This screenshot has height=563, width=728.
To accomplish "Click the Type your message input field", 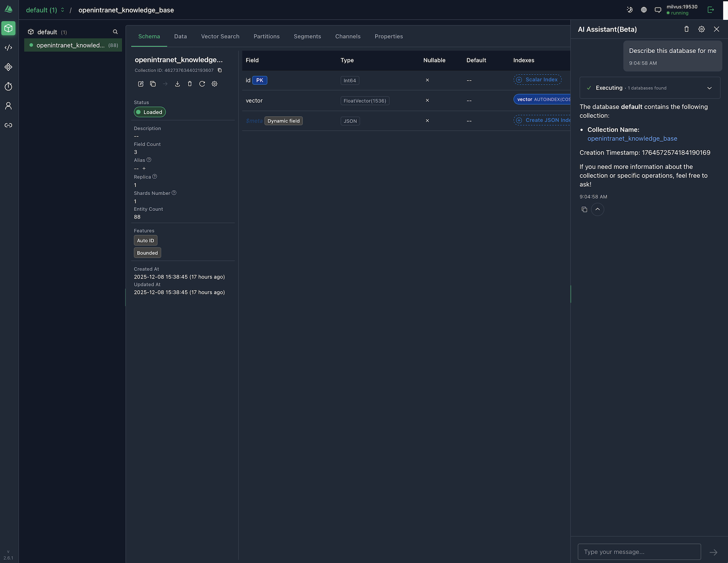I will click(x=639, y=552).
